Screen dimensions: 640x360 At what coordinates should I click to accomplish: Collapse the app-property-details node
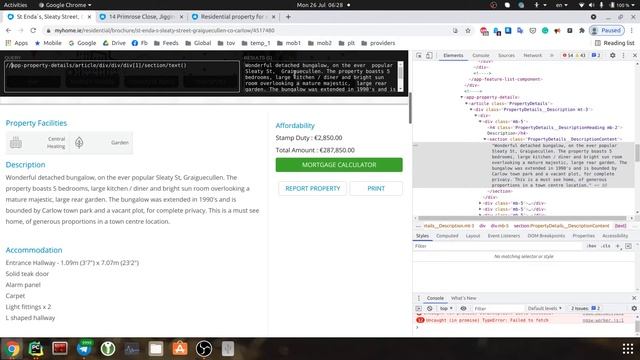tap(462, 98)
